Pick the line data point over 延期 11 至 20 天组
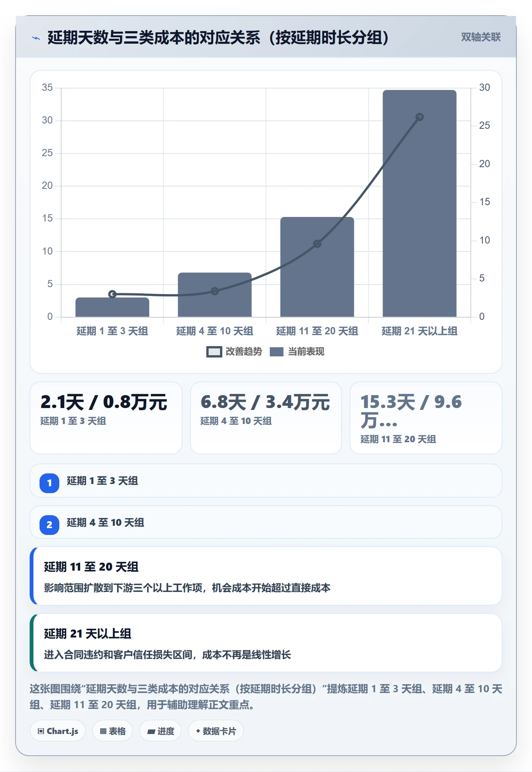Viewport: 532px width, 772px height. click(317, 244)
